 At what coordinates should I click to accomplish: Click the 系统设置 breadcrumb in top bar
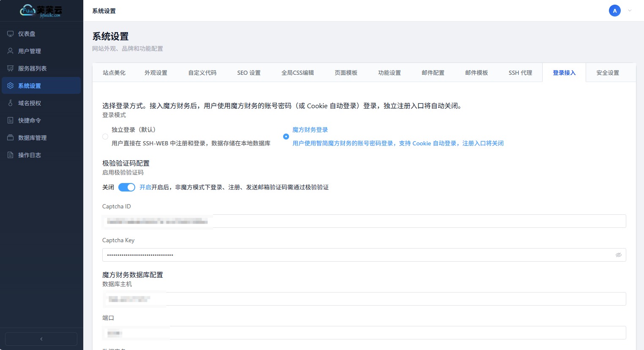tap(104, 11)
